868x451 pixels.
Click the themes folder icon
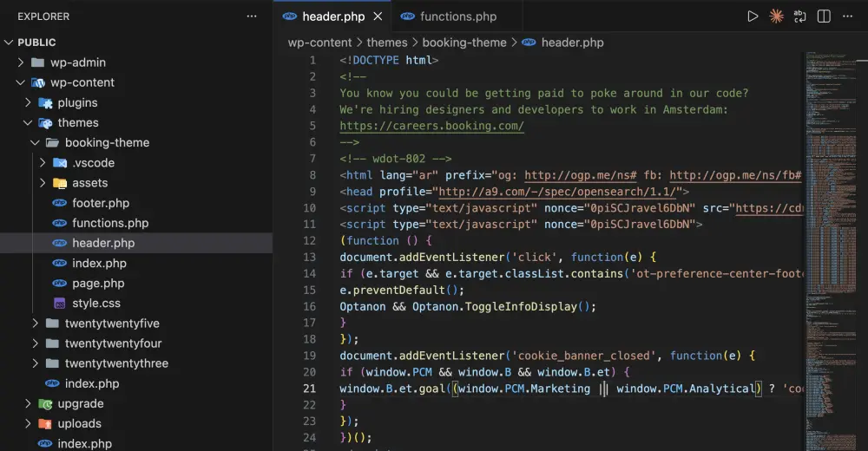click(45, 123)
